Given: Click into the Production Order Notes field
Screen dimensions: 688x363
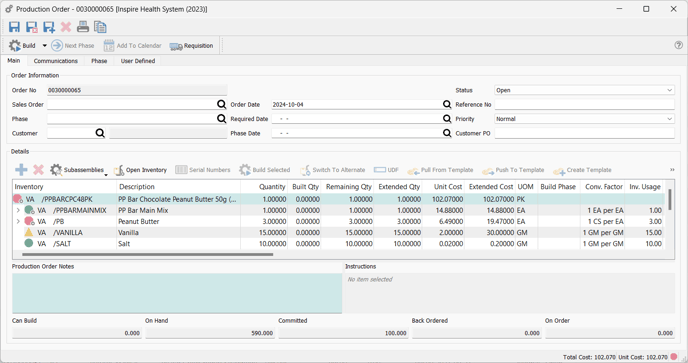Looking at the screenshot, I should (x=177, y=293).
